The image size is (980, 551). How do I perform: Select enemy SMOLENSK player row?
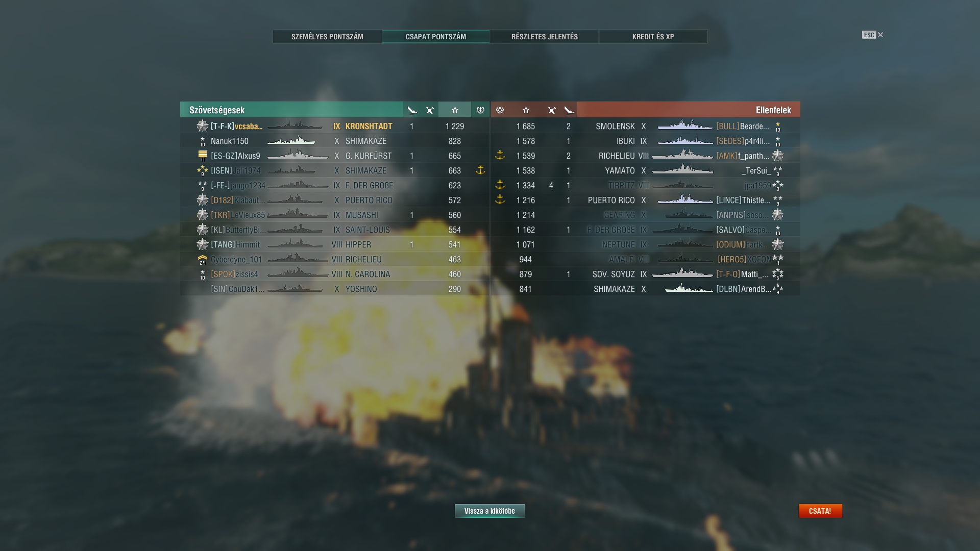[x=646, y=126]
